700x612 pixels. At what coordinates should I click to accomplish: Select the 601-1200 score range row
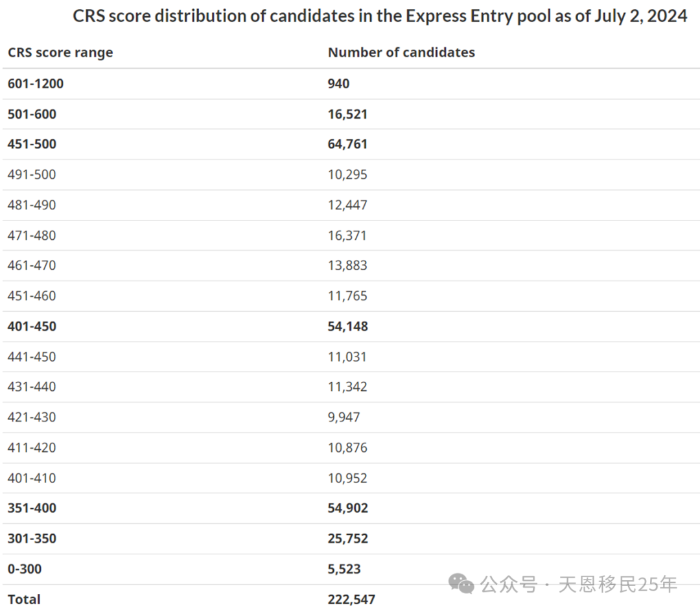coord(36,84)
